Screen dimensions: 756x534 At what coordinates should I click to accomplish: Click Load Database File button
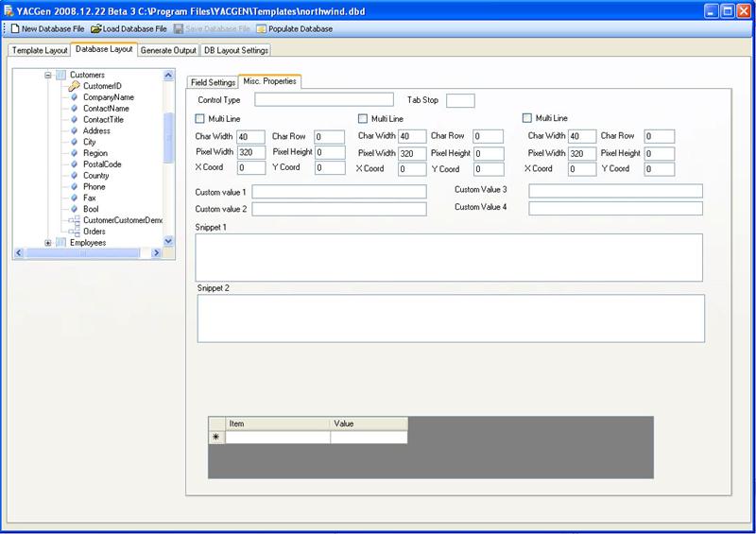[x=129, y=29]
